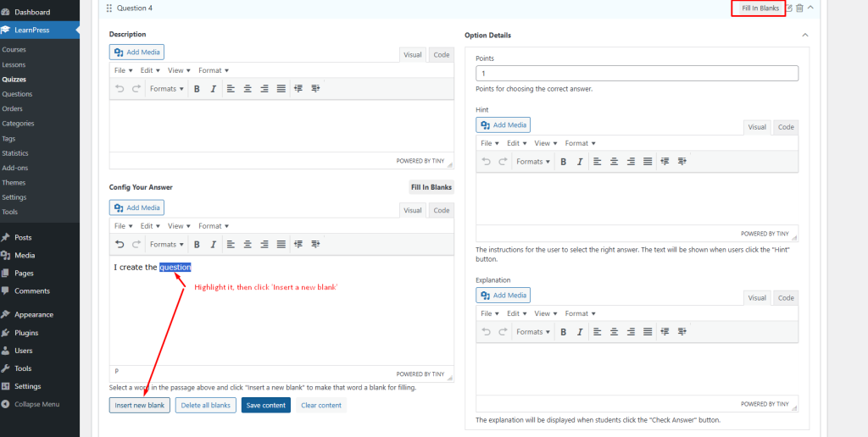Click the edit icon beside Fill In Blanks

(789, 8)
